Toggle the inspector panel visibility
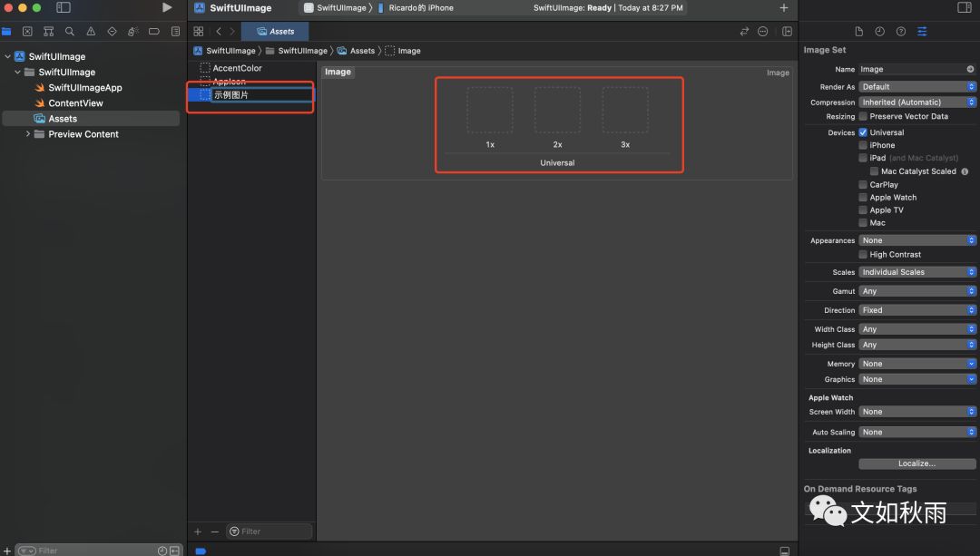The width and height of the screenshot is (980, 556). click(x=965, y=7)
